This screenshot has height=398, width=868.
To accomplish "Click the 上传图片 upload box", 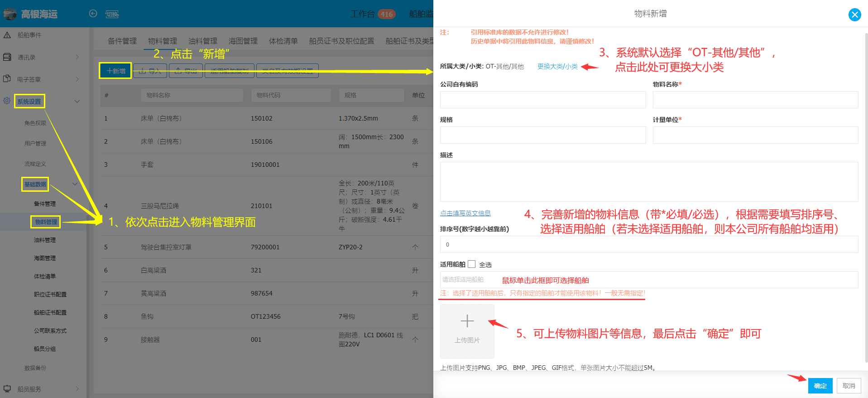I will [467, 331].
